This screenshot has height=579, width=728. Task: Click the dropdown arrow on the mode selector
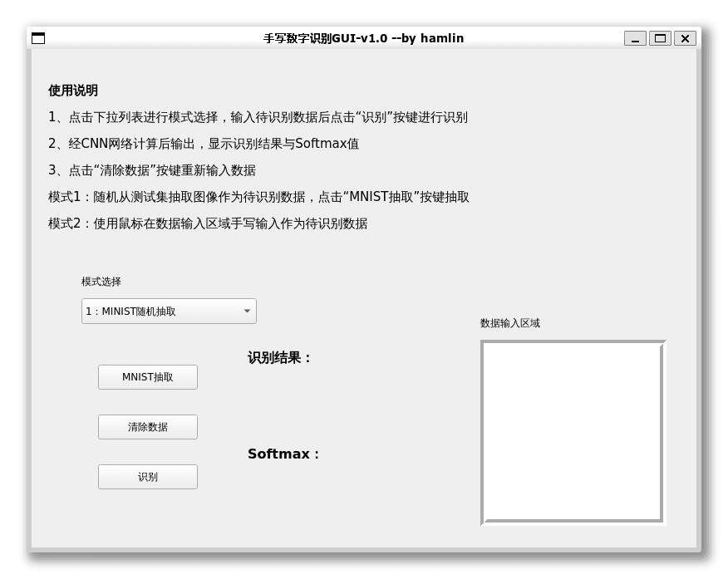coord(247,311)
